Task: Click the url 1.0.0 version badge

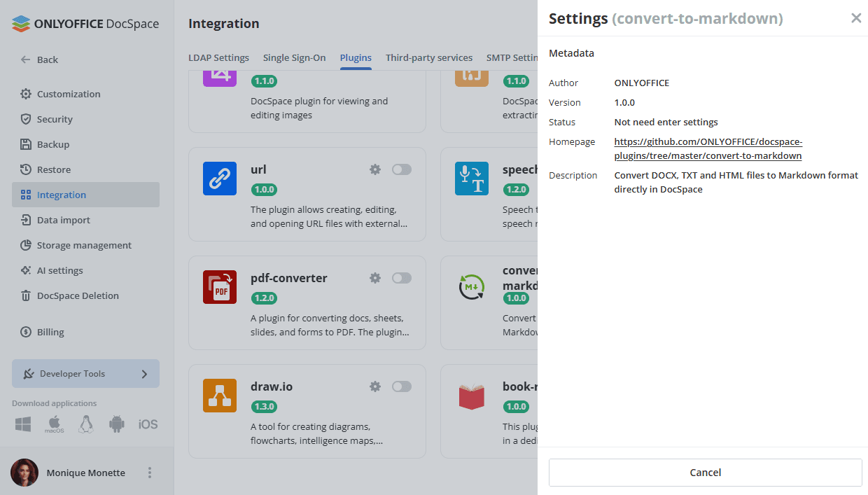Action: 264,189
